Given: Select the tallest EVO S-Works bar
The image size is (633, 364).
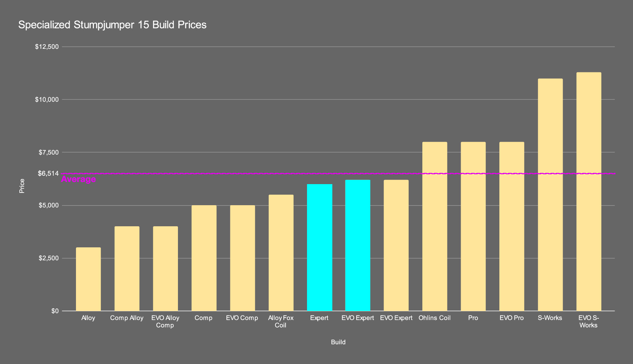Looking at the screenshot, I should point(589,191).
